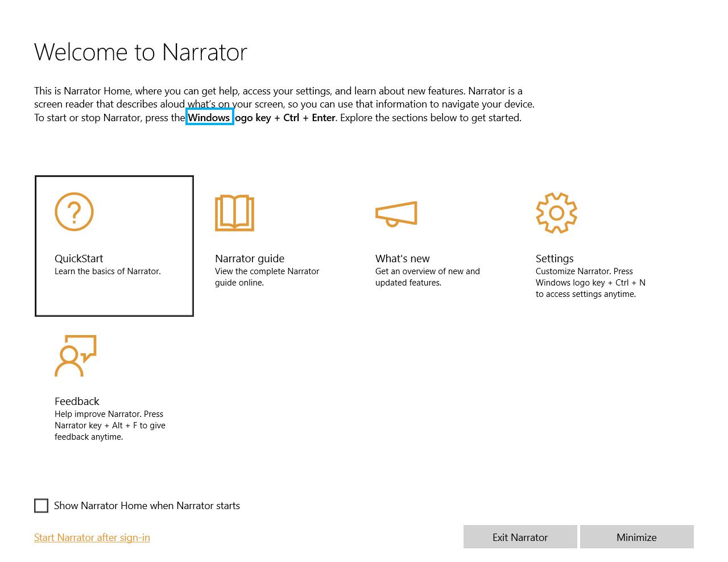Open the QuickStart question mark icon
This screenshot has height=562, width=728.
click(x=74, y=212)
